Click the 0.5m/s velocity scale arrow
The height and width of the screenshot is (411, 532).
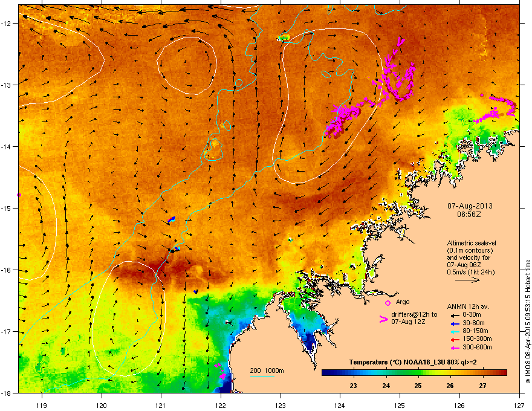click(467, 280)
